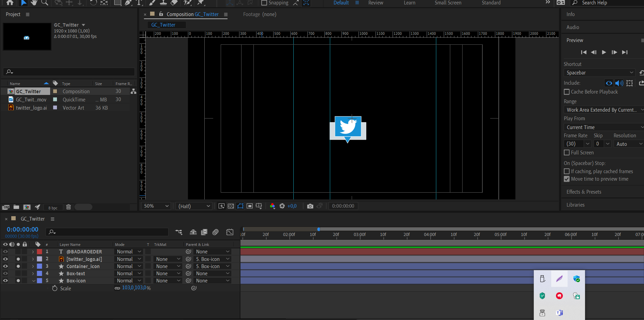Open the Graph Editor in timeline

pyautogui.click(x=230, y=232)
